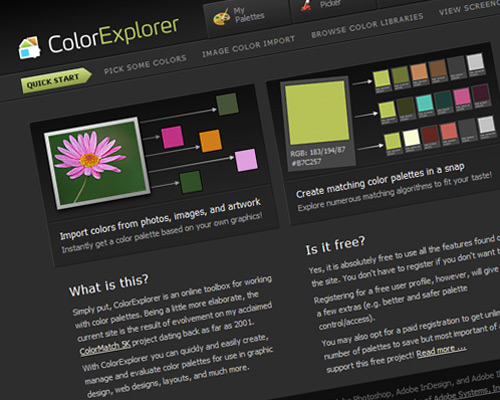Click the Quick Start button
The image size is (500, 400).
[x=56, y=80]
